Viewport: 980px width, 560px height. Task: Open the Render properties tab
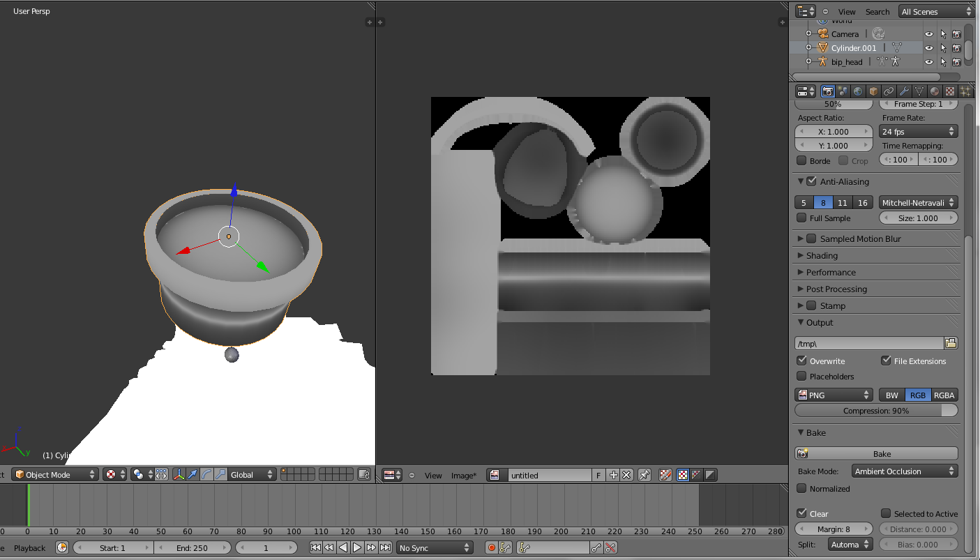(828, 91)
